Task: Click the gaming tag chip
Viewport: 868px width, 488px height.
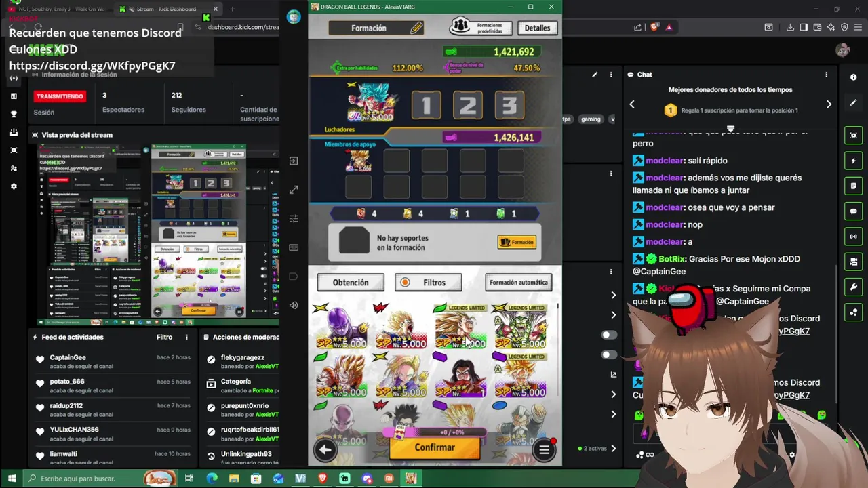Action: click(x=591, y=119)
